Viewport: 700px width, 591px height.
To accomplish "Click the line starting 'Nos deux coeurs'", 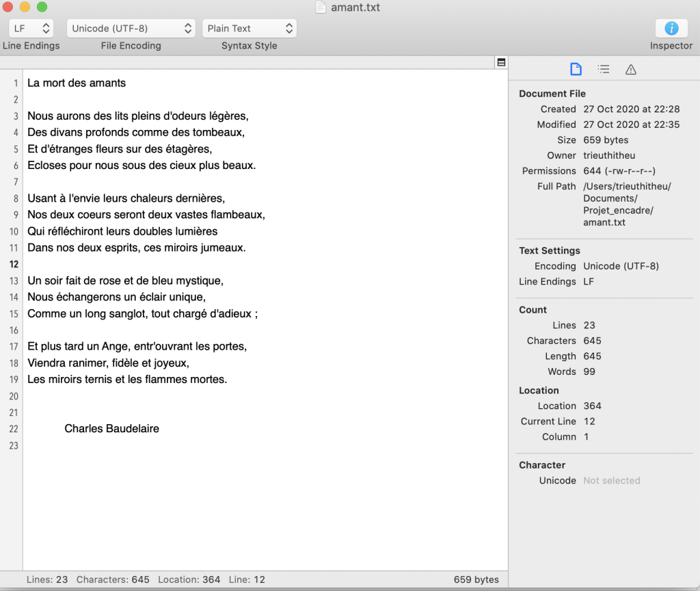I will 146,215.
